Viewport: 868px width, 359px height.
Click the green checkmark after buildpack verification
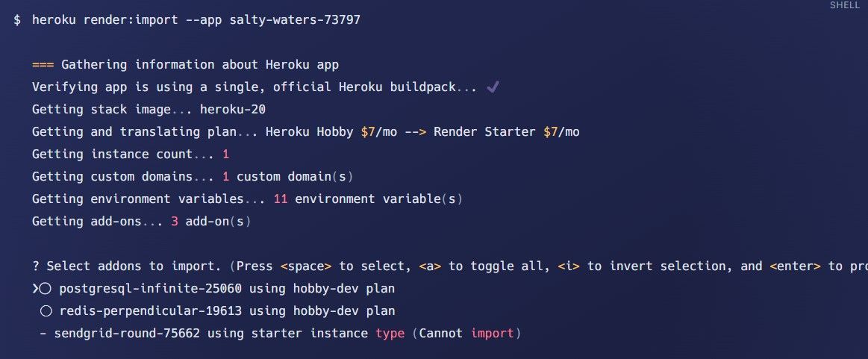click(x=493, y=87)
